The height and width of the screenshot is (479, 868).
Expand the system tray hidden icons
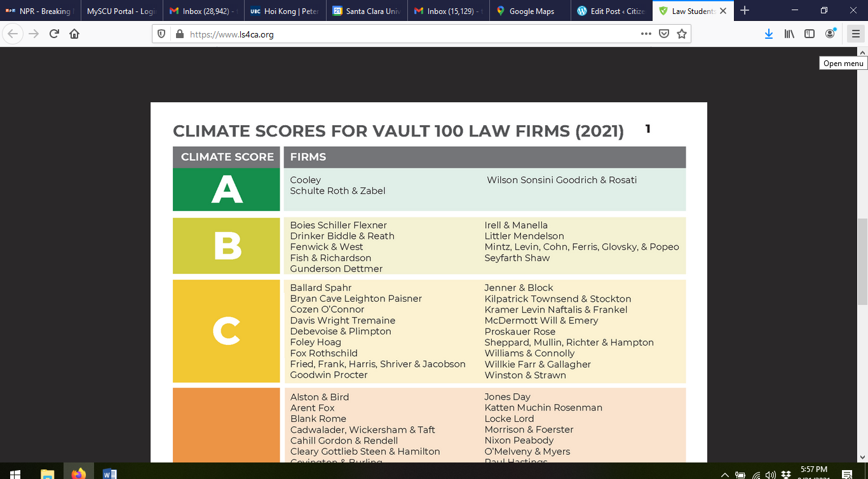point(724,474)
